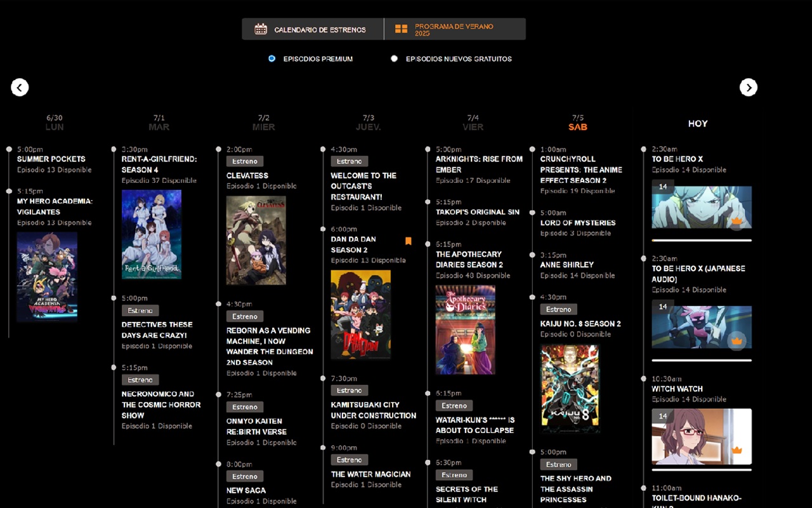Viewport: 812px width, 508px height.
Task: Click the calendar icon beside Calendario de Estrenos
Action: [261, 29]
